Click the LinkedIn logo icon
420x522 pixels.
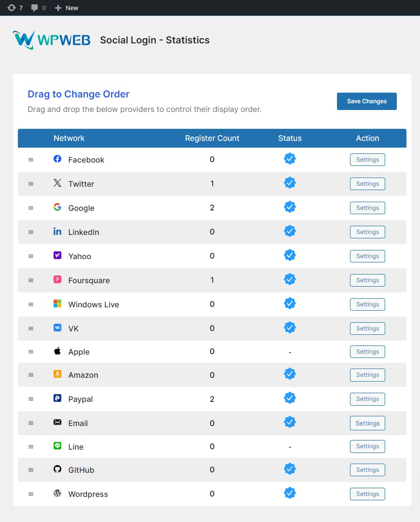point(57,231)
